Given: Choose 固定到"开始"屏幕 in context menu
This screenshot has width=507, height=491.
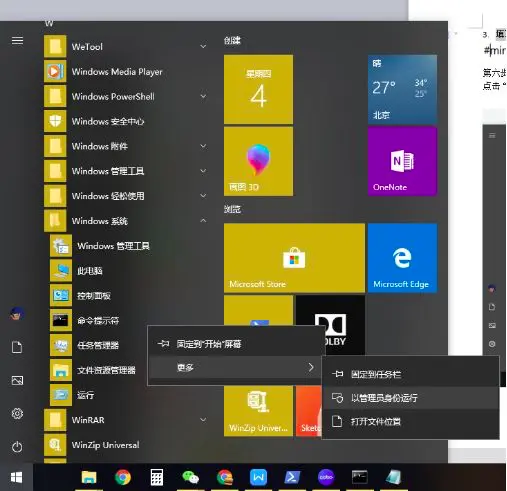Looking at the screenshot, I should (236, 344).
